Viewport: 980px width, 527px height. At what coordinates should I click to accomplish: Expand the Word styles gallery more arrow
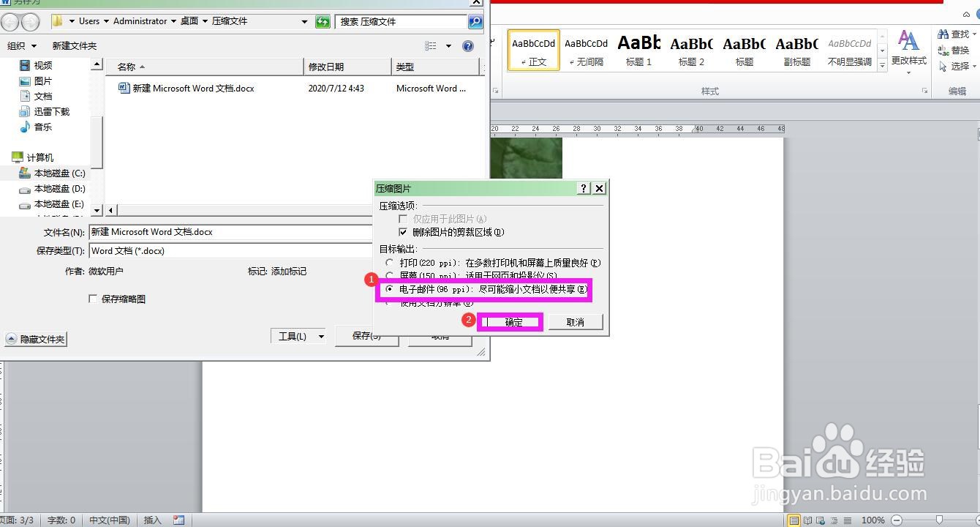(883, 64)
